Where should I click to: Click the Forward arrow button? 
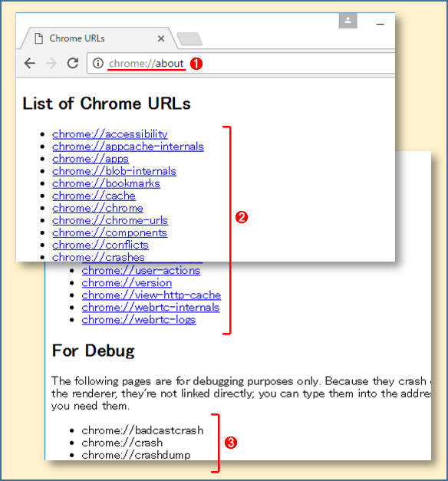(51, 63)
